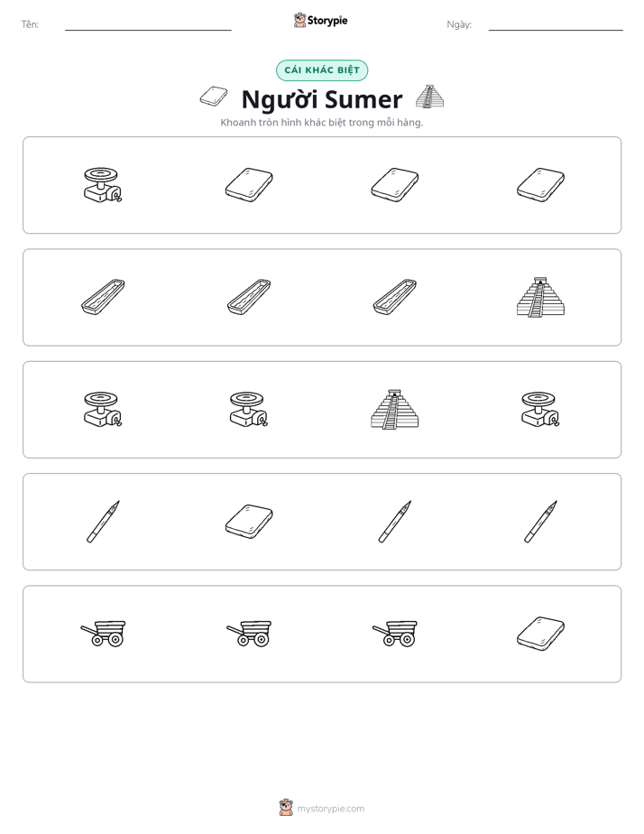Choose the clay tablet in the cart row
Viewport: 644px width, 834px height.
click(x=540, y=634)
